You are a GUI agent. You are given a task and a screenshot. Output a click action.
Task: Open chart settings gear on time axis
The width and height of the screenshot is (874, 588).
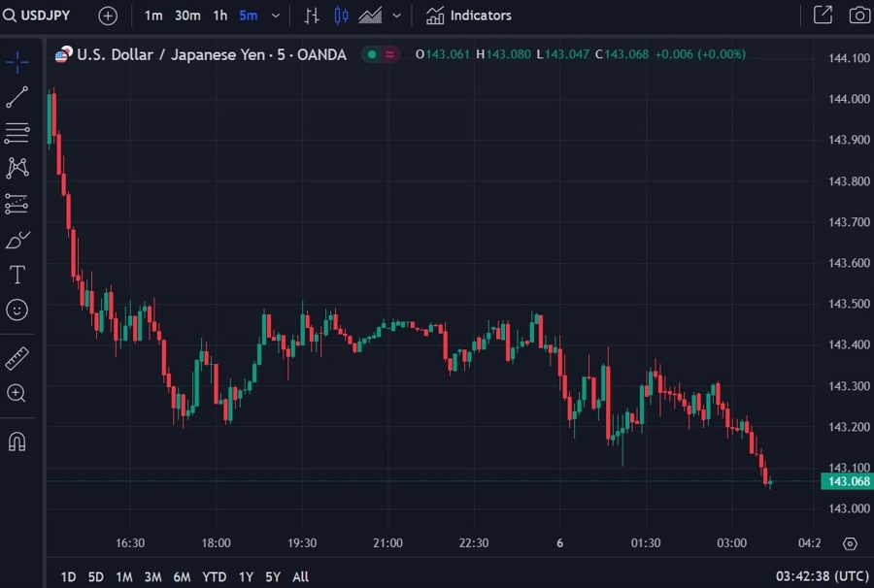point(850,543)
